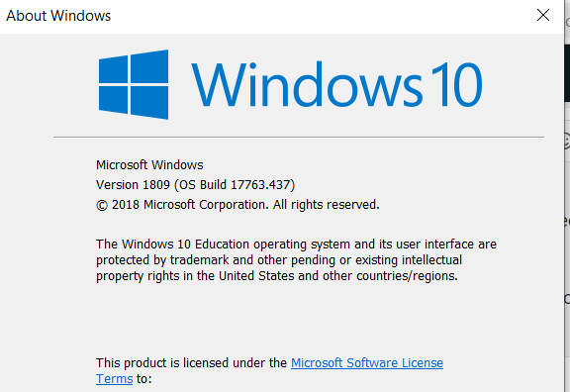Click the partially visible smiley icon at edge

[567, 142]
